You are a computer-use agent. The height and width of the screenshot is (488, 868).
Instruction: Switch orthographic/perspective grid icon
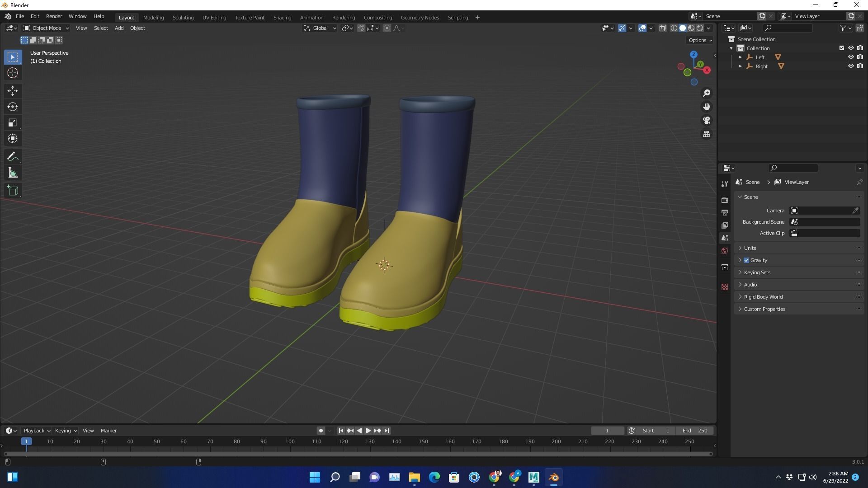click(706, 134)
